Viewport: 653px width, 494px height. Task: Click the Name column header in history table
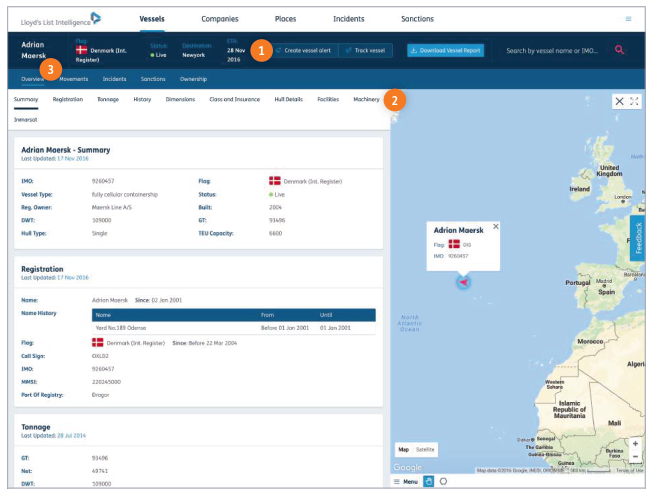tap(103, 315)
